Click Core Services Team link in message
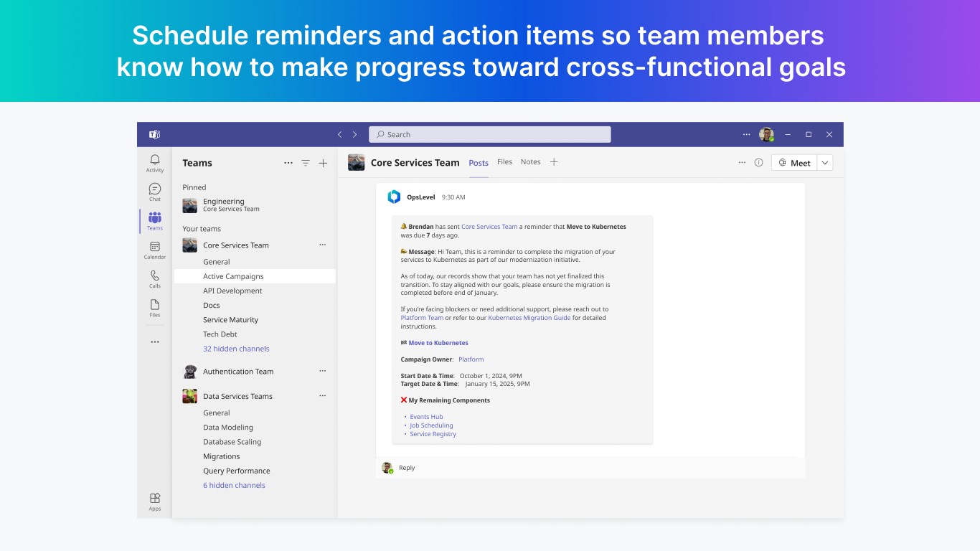Image resolution: width=980 pixels, height=551 pixels. tap(489, 227)
